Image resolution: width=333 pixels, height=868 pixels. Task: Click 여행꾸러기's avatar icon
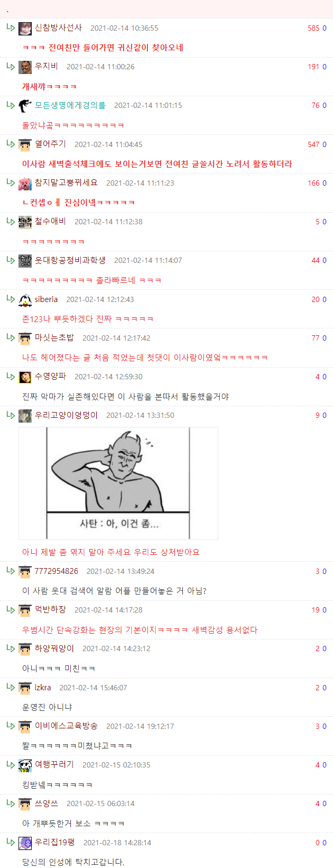[x=25, y=765]
